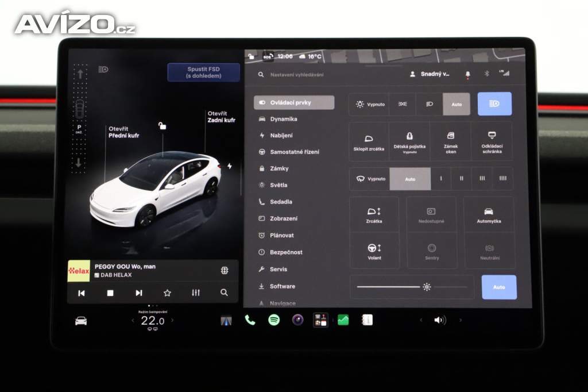Open the audio equalizer settings icon
The height and width of the screenshot is (392, 588).
[196, 293]
